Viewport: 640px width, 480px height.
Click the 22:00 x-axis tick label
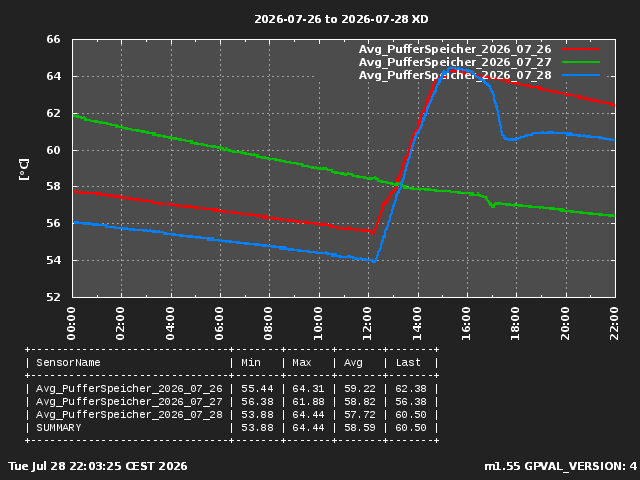coord(615,324)
